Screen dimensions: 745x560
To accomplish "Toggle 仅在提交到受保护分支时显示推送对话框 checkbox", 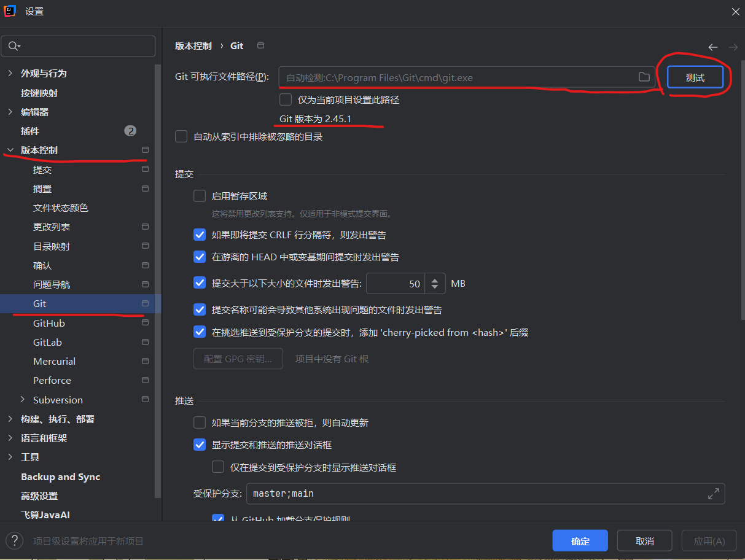I will [x=218, y=467].
